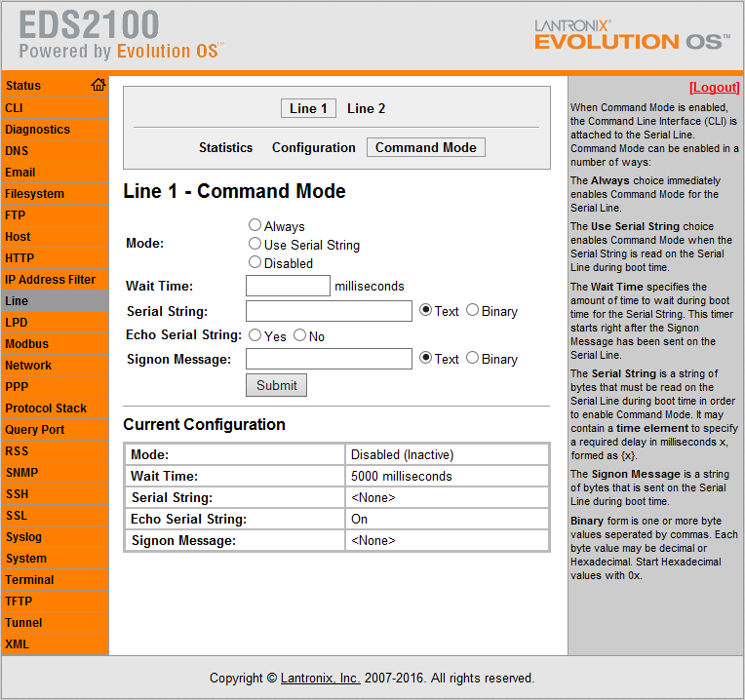Open Protocol Stack in the sidebar
The width and height of the screenshot is (745, 700).
pyautogui.click(x=56, y=408)
